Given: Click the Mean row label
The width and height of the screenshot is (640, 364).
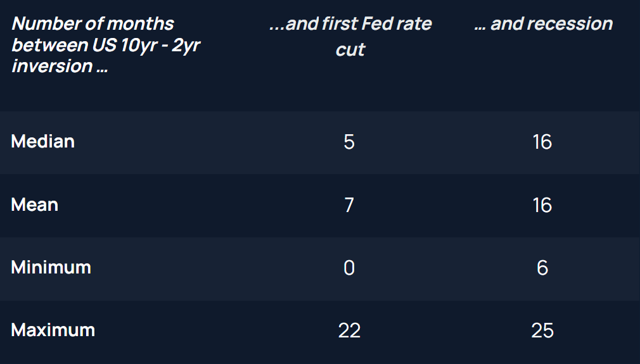Looking at the screenshot, I should (x=35, y=204).
